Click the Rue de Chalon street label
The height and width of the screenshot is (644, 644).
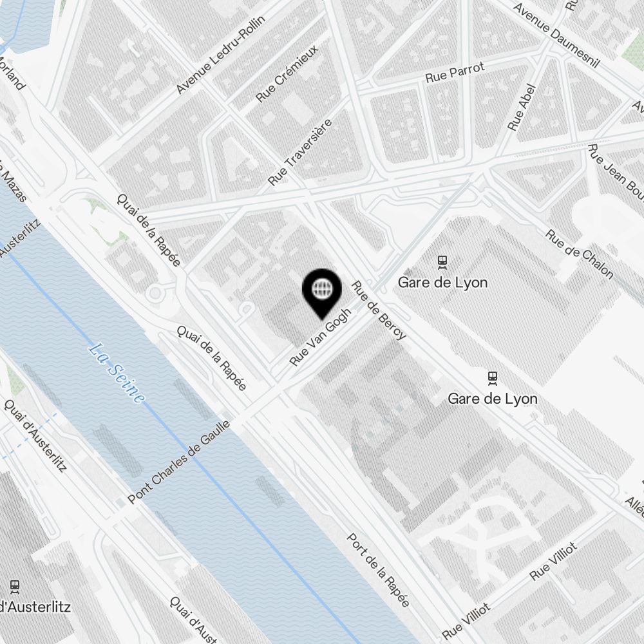579,254
